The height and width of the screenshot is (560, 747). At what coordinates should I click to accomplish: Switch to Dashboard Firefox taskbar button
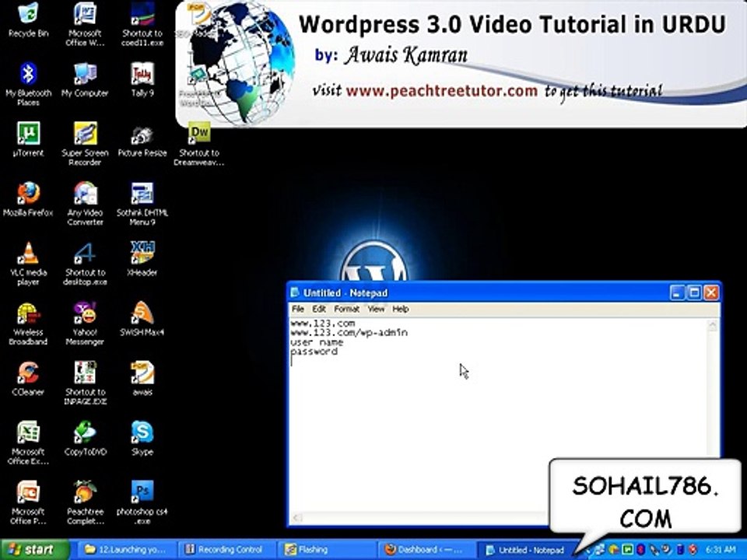click(x=426, y=550)
